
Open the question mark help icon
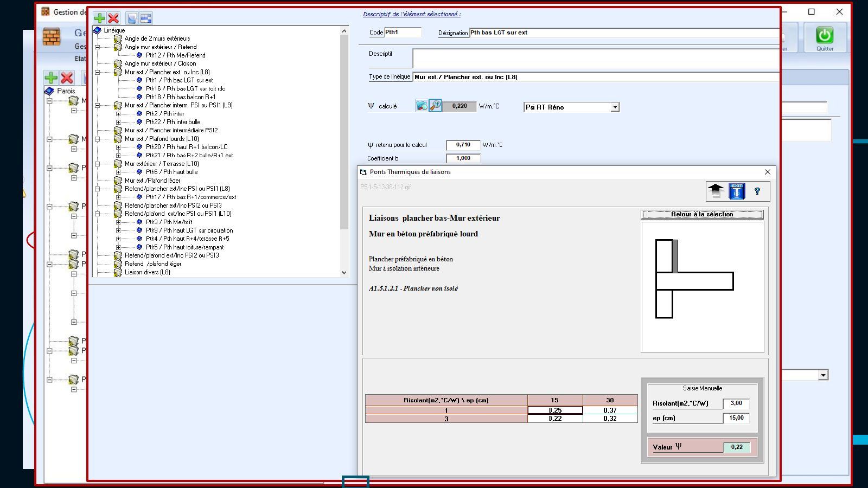point(757,191)
